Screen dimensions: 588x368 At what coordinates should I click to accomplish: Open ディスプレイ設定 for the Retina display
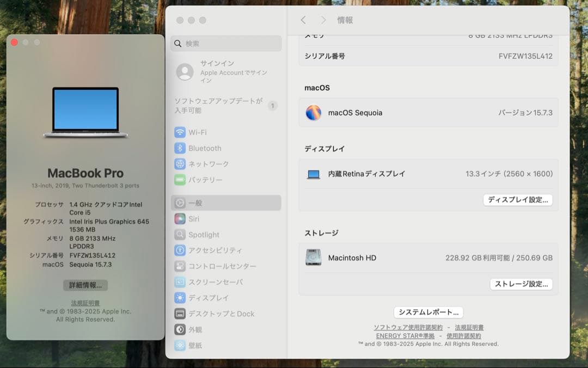518,200
